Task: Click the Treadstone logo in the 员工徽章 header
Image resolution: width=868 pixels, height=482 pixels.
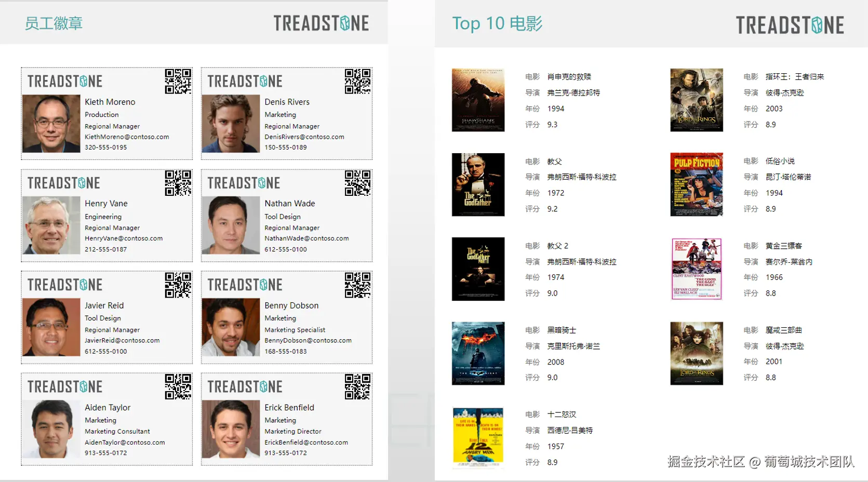Action: 322,23
